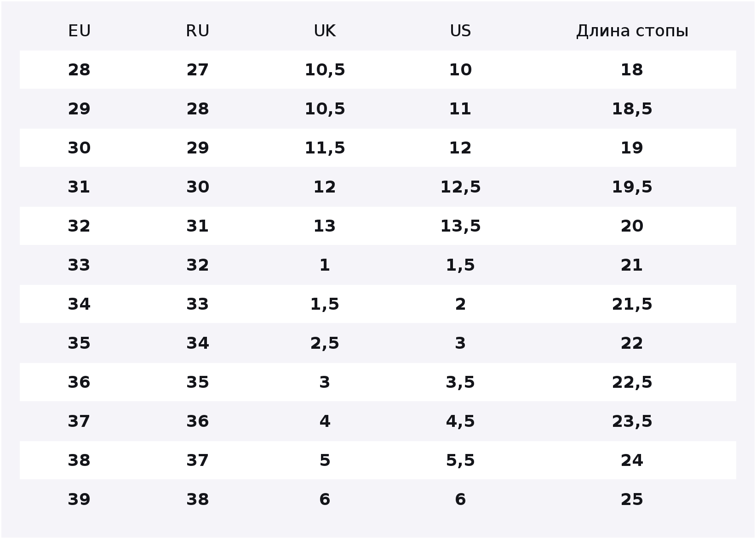Select EU size 39 cell
This screenshot has width=756, height=539.
coord(79,499)
